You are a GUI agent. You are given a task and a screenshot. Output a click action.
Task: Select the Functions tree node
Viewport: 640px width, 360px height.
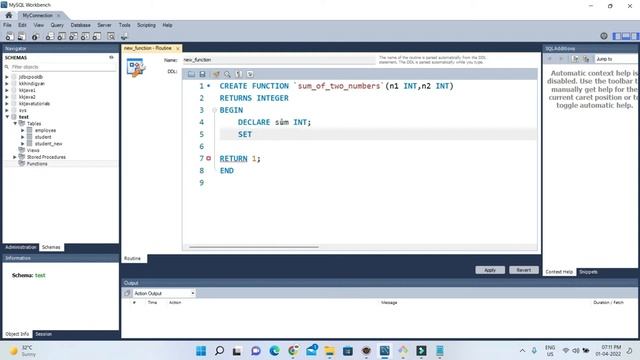(x=37, y=164)
